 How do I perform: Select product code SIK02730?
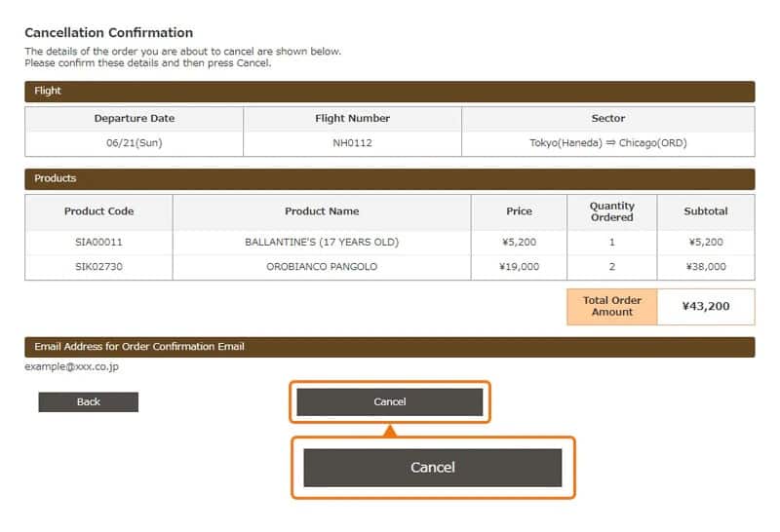coord(98,266)
